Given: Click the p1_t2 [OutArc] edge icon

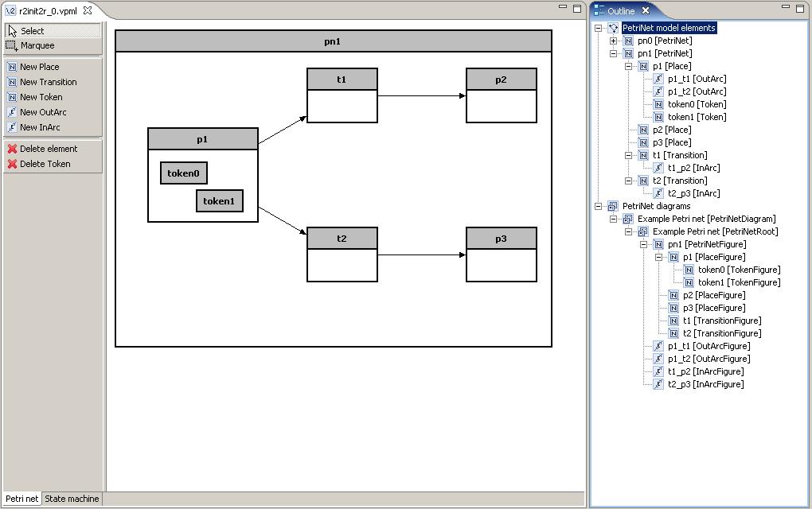Looking at the screenshot, I should [658, 91].
